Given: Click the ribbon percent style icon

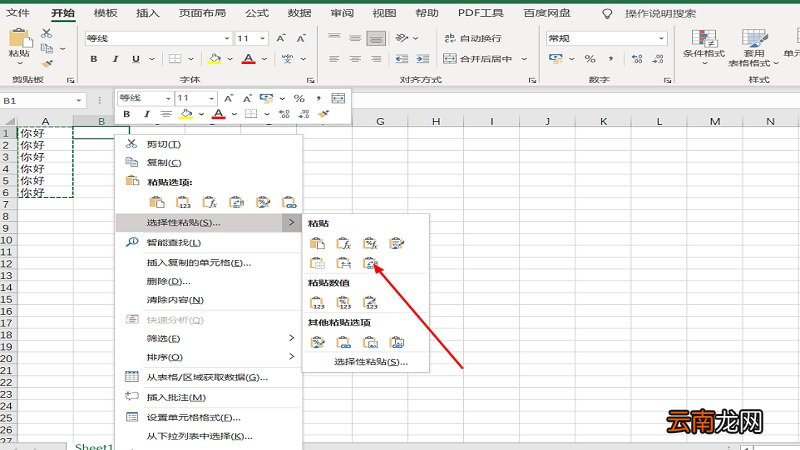Looking at the screenshot, I should click(x=590, y=59).
